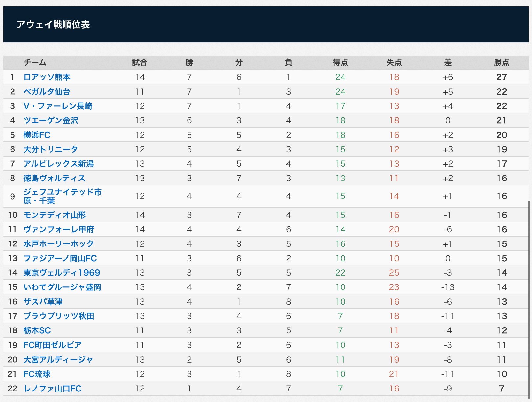Select the ザスパ草津 team link

[43, 302]
